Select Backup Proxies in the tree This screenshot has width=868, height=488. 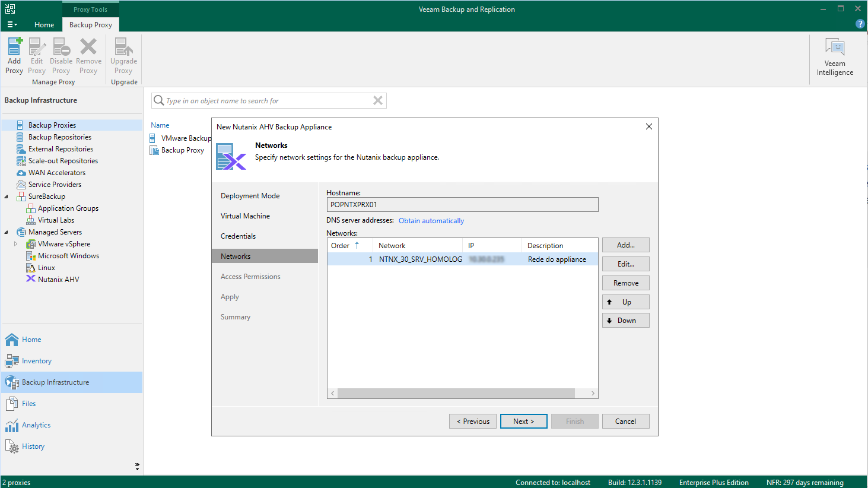[x=52, y=125]
